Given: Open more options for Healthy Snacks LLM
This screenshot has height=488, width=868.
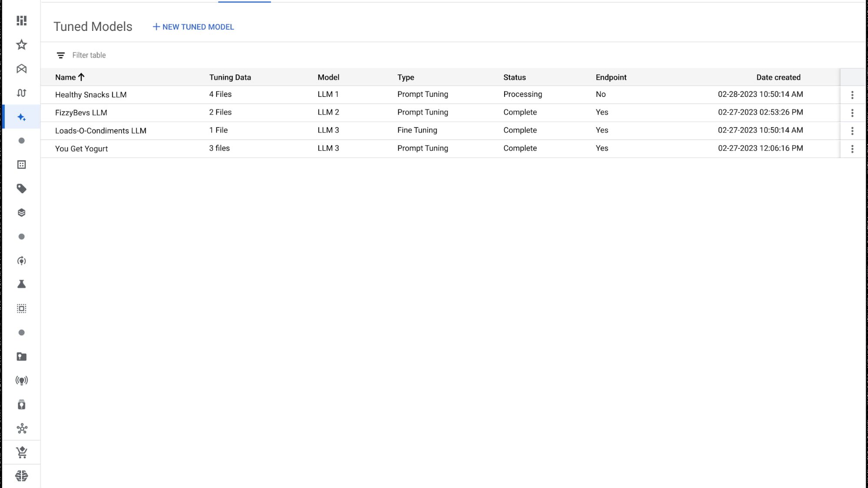Looking at the screenshot, I should (852, 95).
